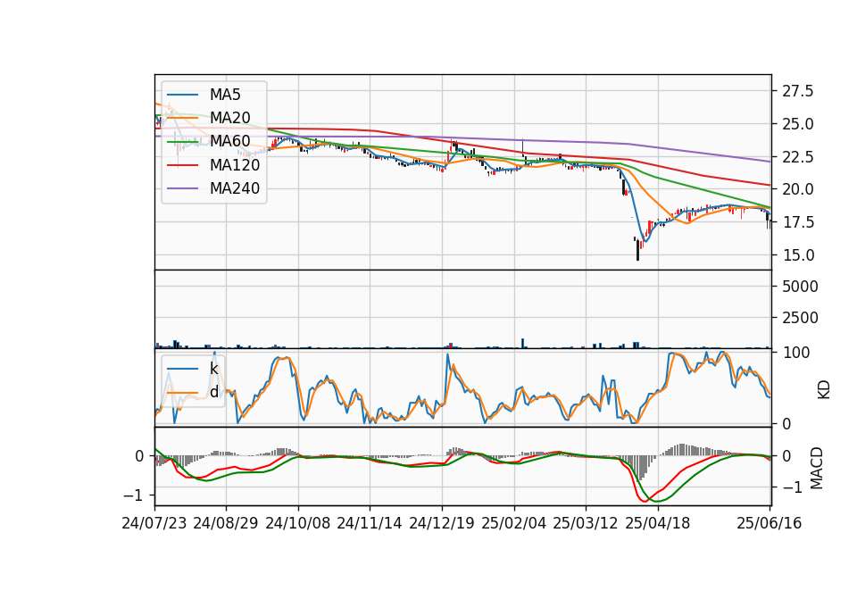Click the 25/02/04 date axis label
Screen dimensions: 857x616
click(x=514, y=523)
